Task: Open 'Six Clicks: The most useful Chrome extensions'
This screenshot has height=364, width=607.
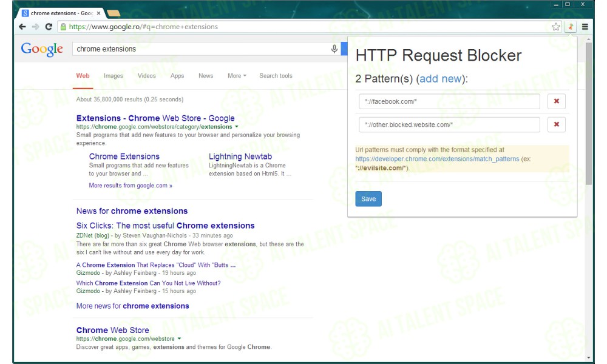Action: coord(165,226)
